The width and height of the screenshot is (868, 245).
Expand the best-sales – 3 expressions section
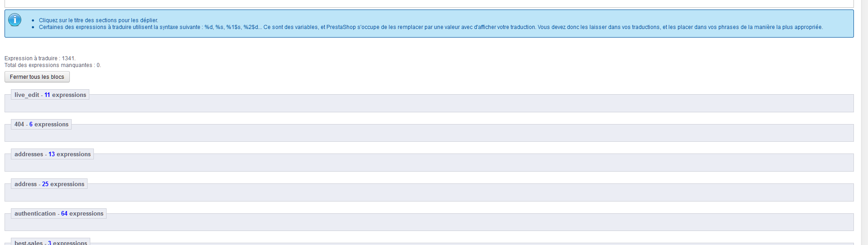51,242
